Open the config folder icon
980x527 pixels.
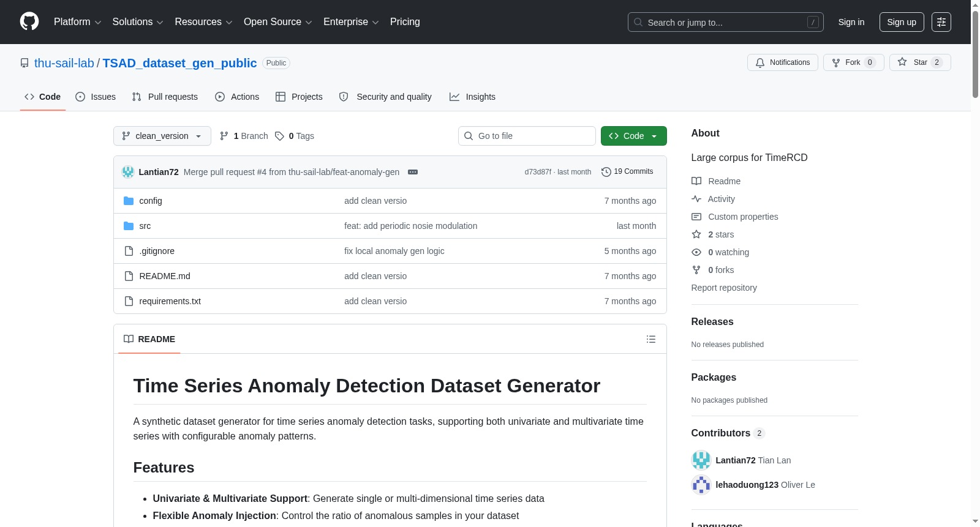[x=129, y=201]
